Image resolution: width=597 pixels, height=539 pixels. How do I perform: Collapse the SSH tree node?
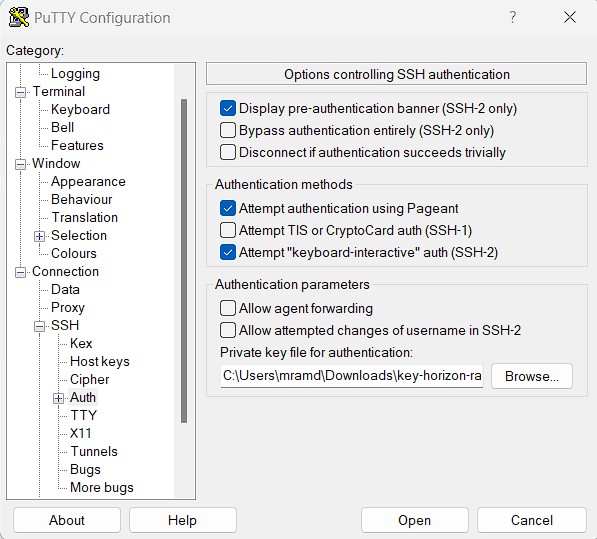click(40, 327)
